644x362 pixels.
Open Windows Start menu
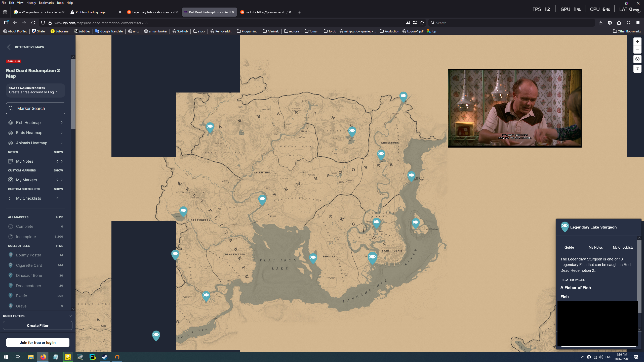(x=6, y=357)
